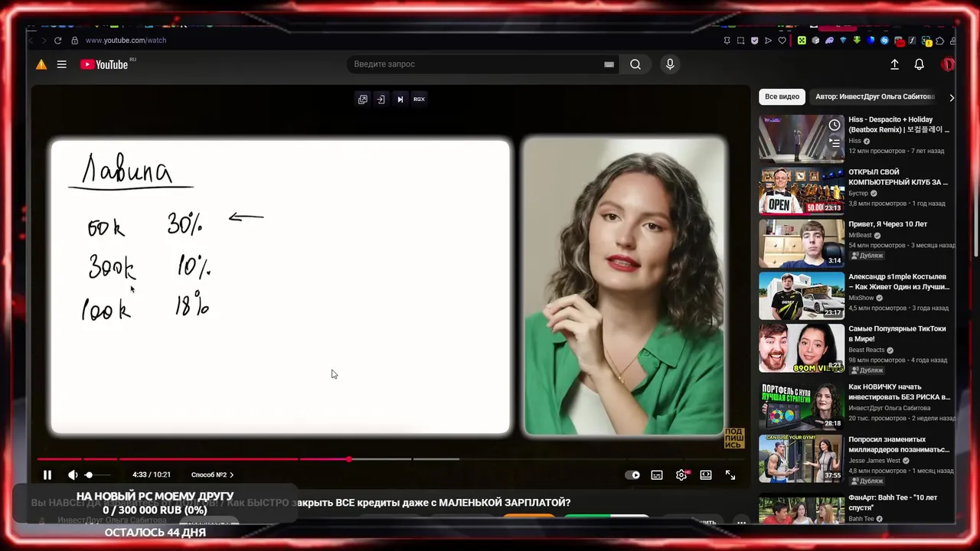Toggle subtitles in the player

coord(657,475)
